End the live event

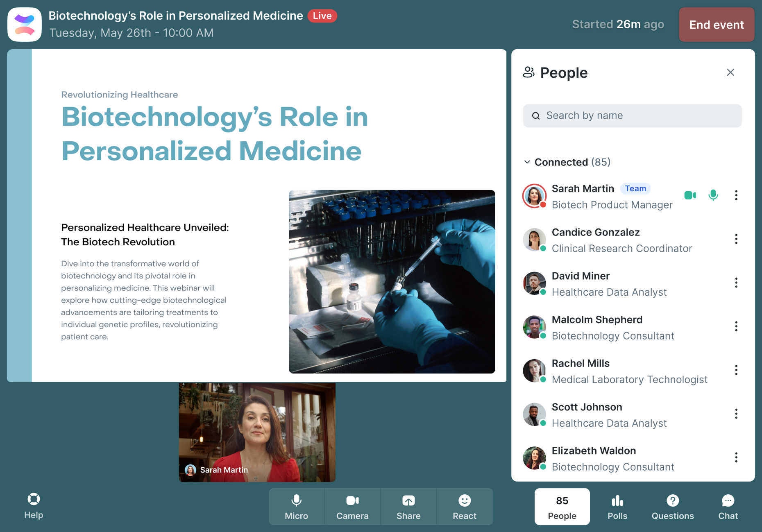717,25
